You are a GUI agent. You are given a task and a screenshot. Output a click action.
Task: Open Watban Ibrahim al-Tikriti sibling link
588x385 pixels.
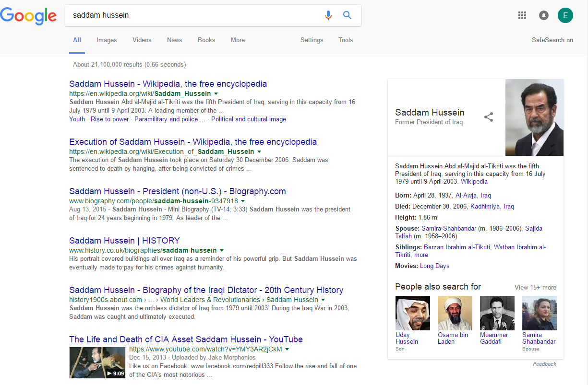click(x=471, y=251)
